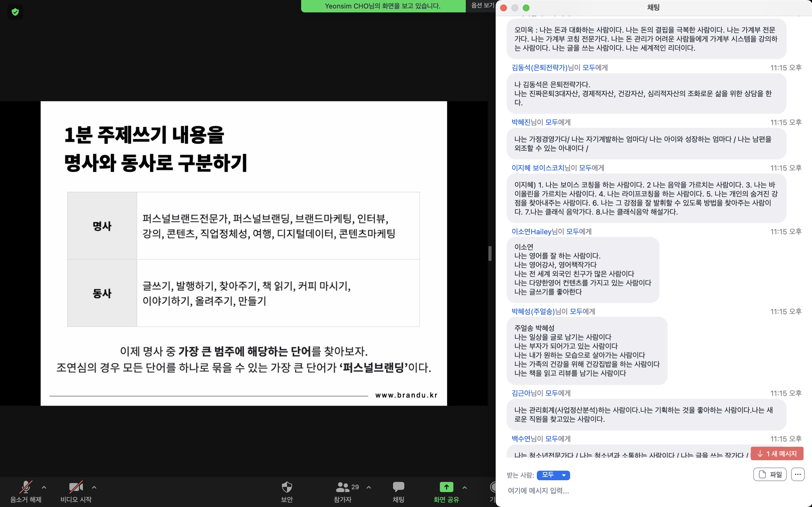Viewport: 812px width, 507px height.
Task: Click the 파일 file attach button
Action: point(770,475)
